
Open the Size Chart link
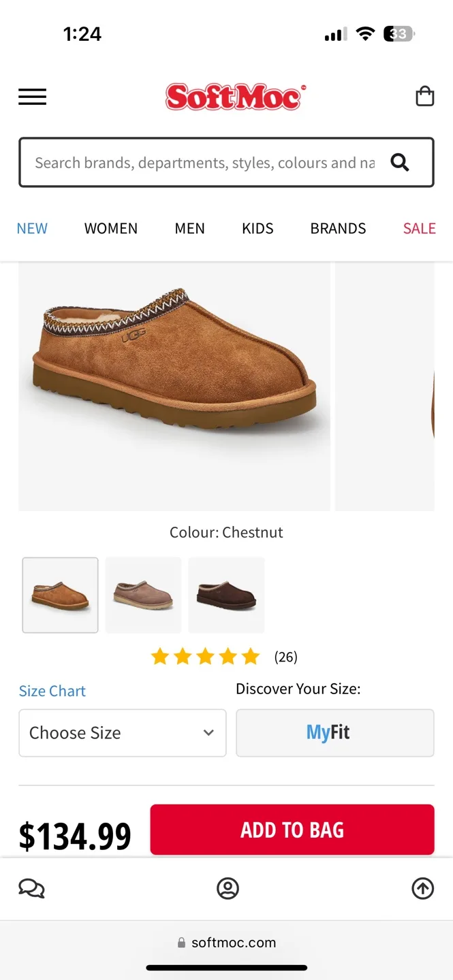click(52, 690)
